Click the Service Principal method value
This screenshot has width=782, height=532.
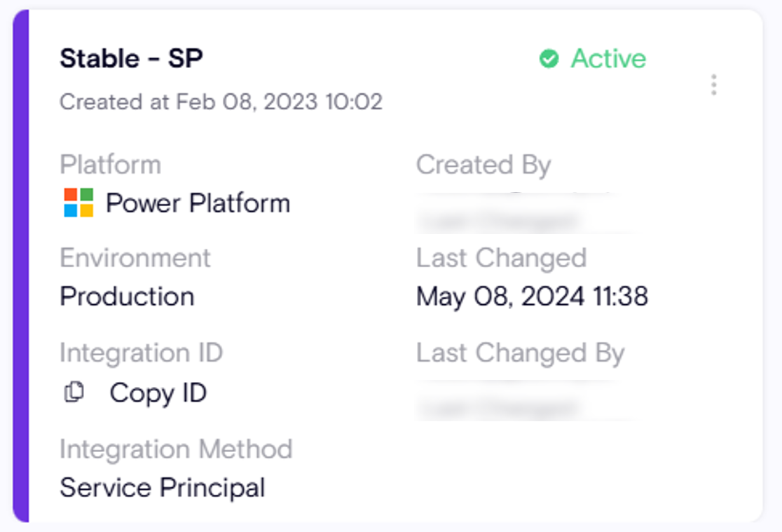click(163, 487)
